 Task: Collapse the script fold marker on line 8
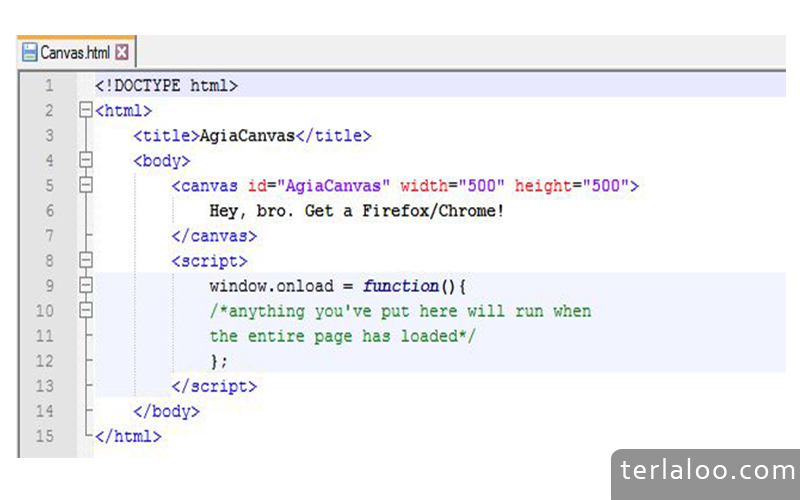(x=86, y=261)
